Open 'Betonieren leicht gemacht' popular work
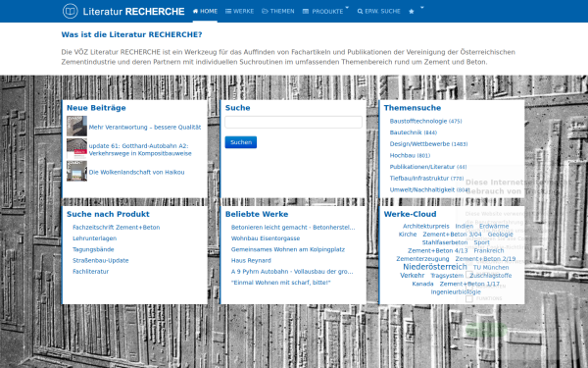The image size is (588, 368). coord(293,228)
